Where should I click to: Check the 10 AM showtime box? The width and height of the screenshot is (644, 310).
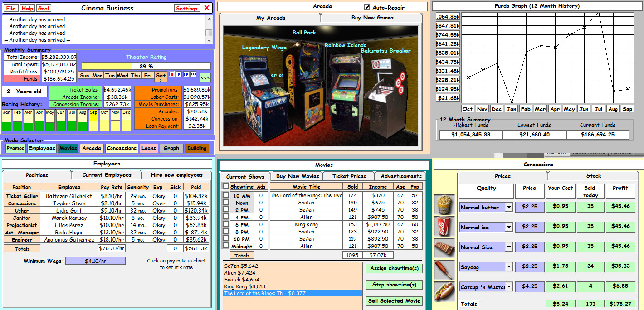coord(225,195)
